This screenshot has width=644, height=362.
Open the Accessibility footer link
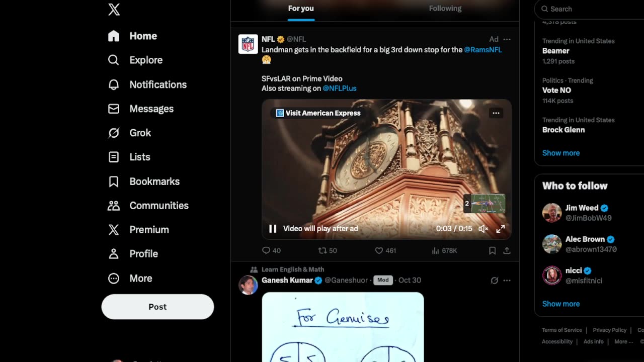tap(557, 342)
